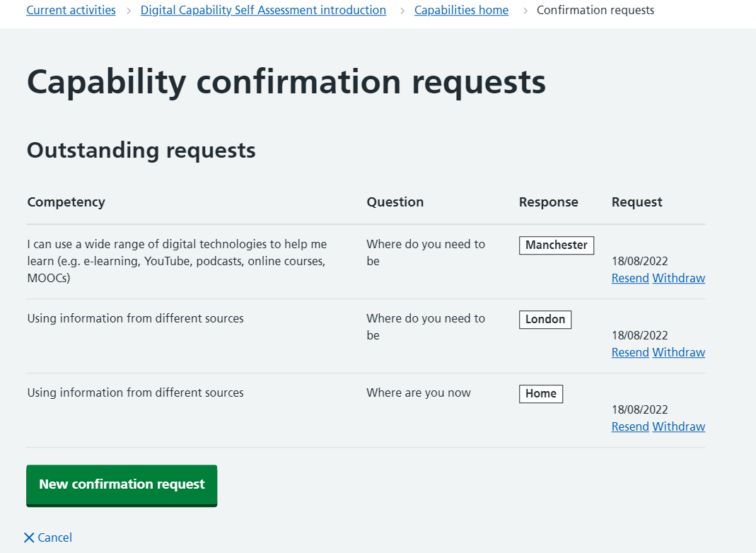Withdraw the Home response request
756x553 pixels.
coord(678,426)
